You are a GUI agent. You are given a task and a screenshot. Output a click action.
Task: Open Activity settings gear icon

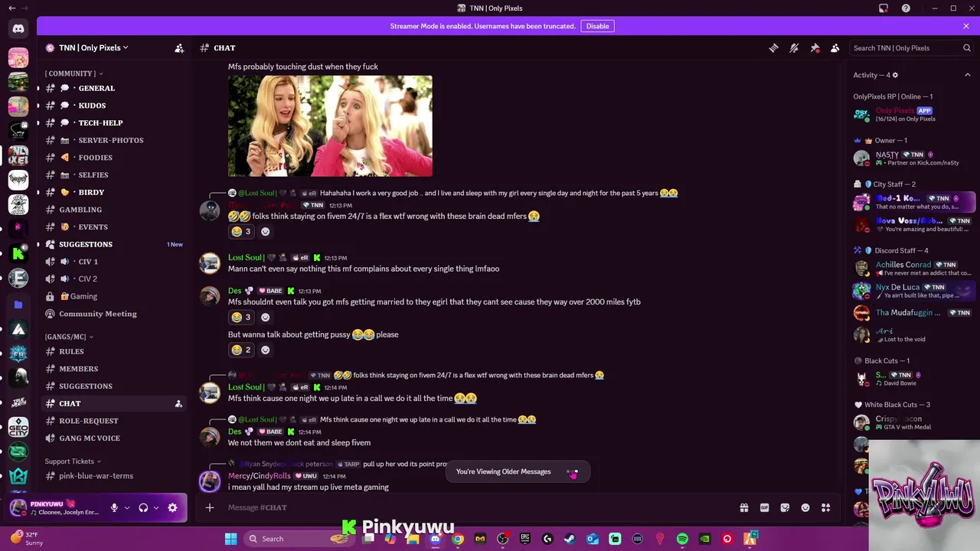point(895,75)
